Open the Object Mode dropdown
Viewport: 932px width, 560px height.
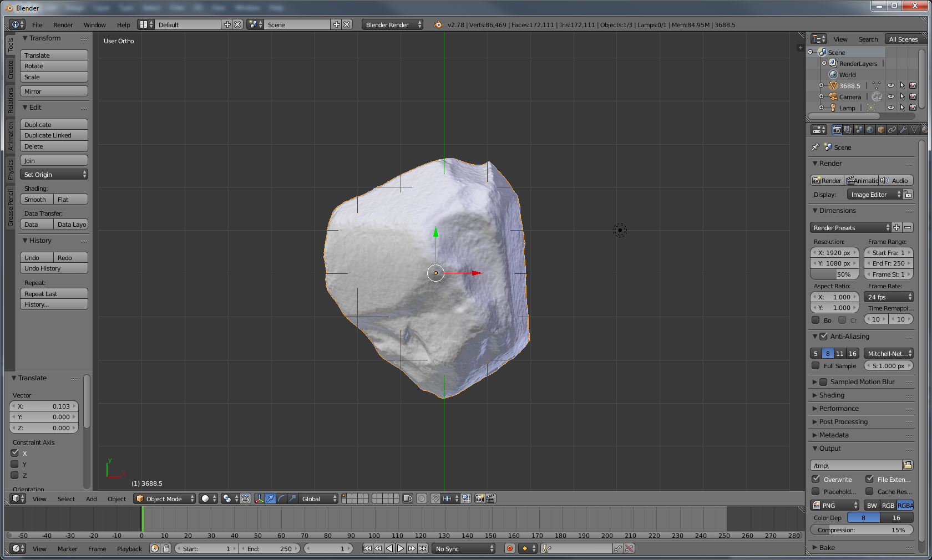click(x=165, y=498)
